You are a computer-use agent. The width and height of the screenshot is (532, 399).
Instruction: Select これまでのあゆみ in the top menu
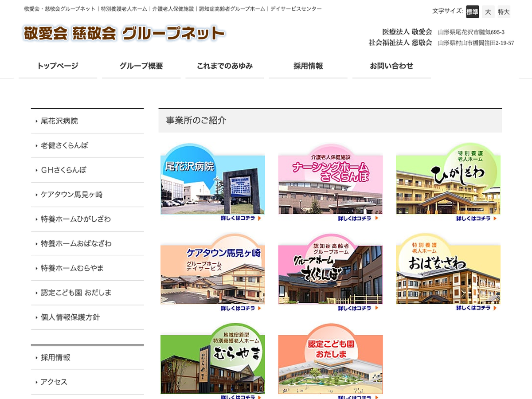pyautogui.click(x=224, y=66)
